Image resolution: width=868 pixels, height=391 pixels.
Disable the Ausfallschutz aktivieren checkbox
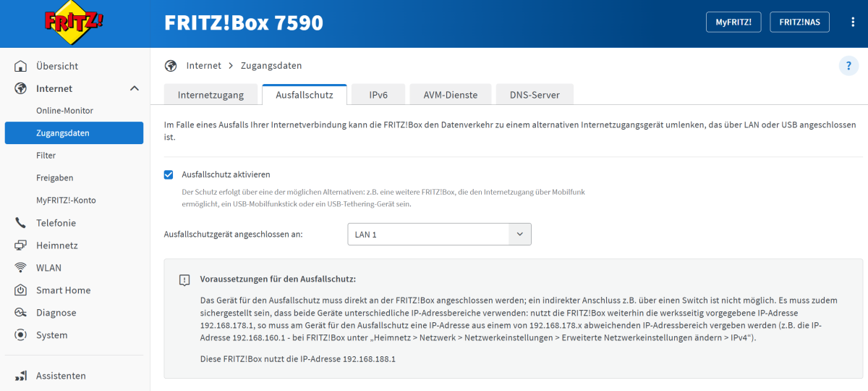pos(169,175)
